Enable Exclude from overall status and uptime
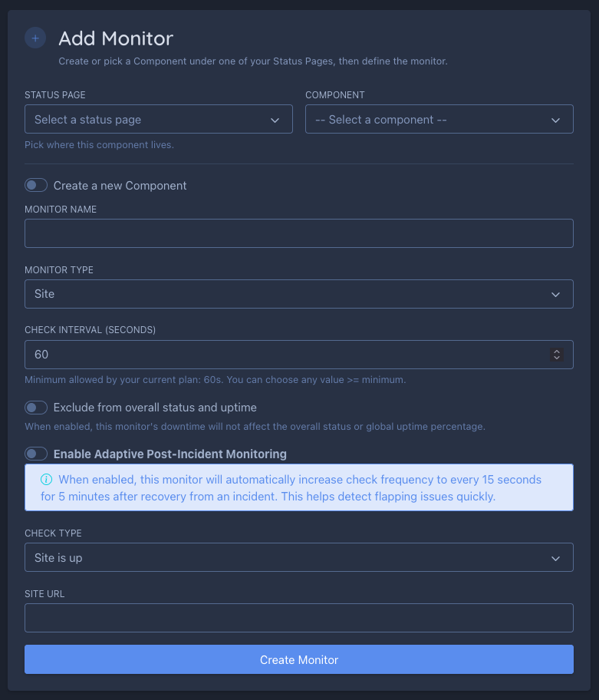Screen dimensions: 599x700 pyautogui.click(x=36, y=408)
